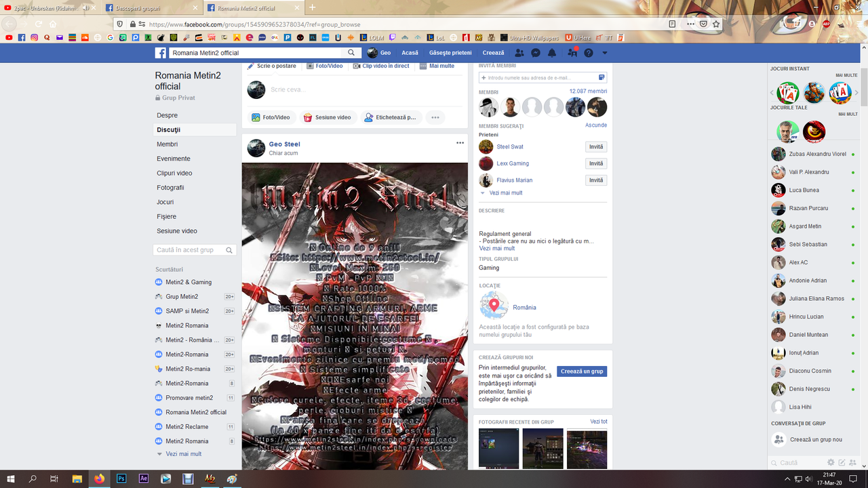The height and width of the screenshot is (488, 868).
Task: Click Găsește prieteni in the top bar
Action: pyautogui.click(x=450, y=53)
